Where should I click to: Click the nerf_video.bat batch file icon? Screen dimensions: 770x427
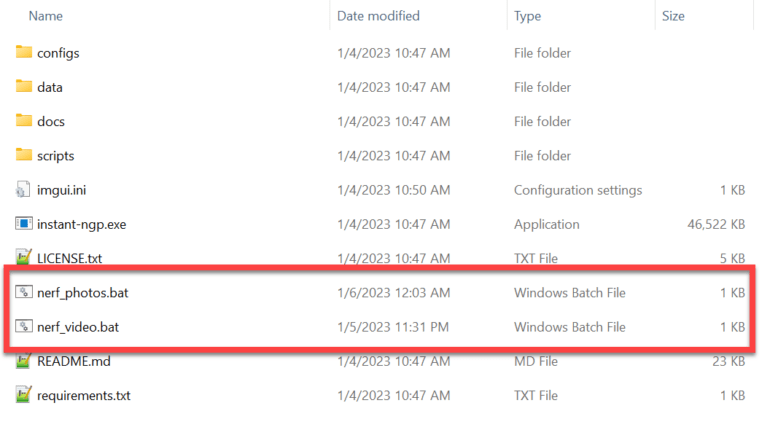24,327
